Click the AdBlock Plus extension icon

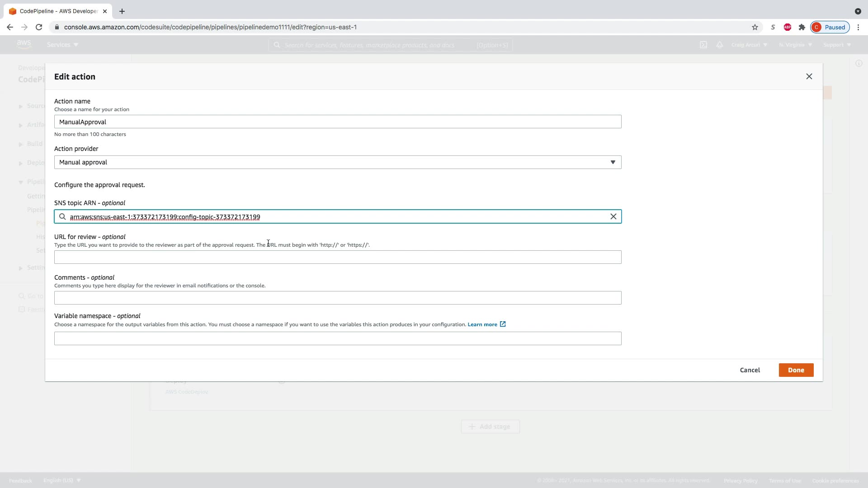tap(787, 27)
